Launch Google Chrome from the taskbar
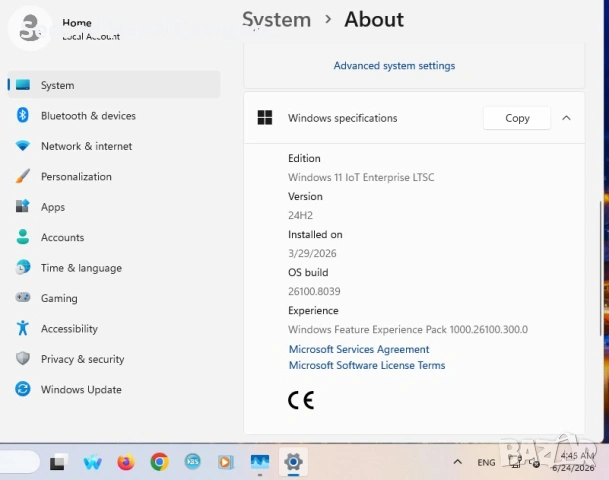This screenshot has width=609, height=480. click(159, 462)
